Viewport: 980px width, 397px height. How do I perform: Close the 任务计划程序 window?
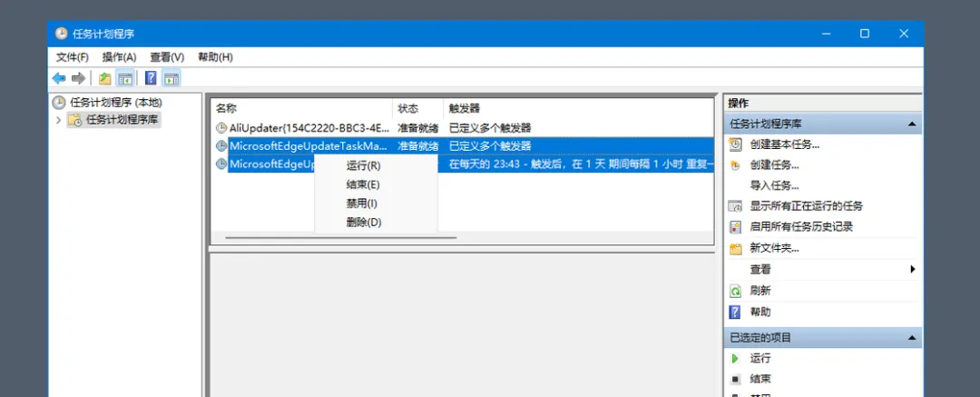[x=904, y=34]
